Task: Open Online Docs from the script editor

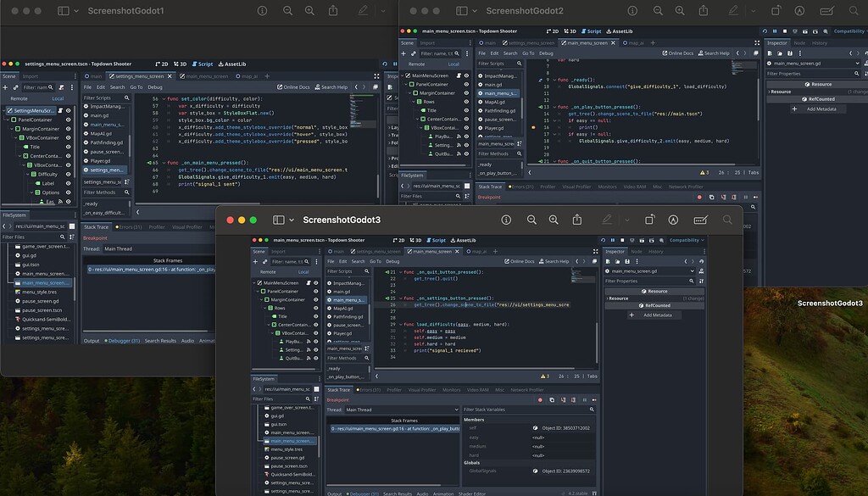Action: point(520,260)
